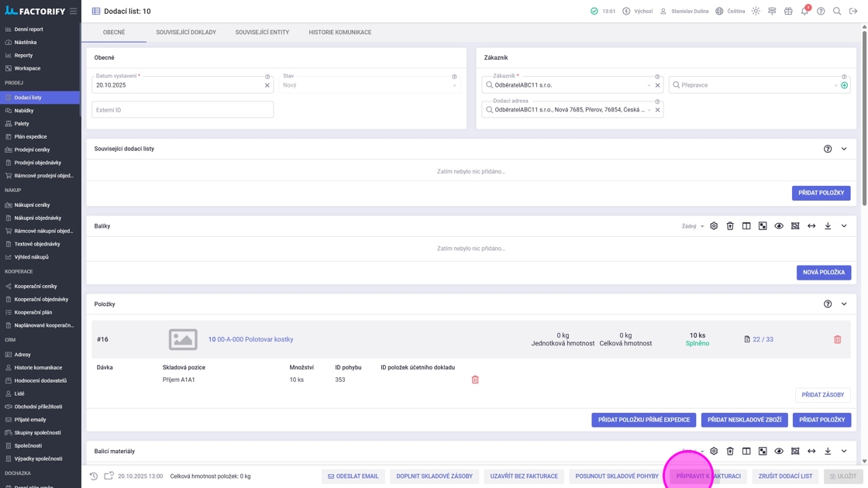Change language via Čeština selector
The height and width of the screenshot is (488, 868).
tap(730, 11)
